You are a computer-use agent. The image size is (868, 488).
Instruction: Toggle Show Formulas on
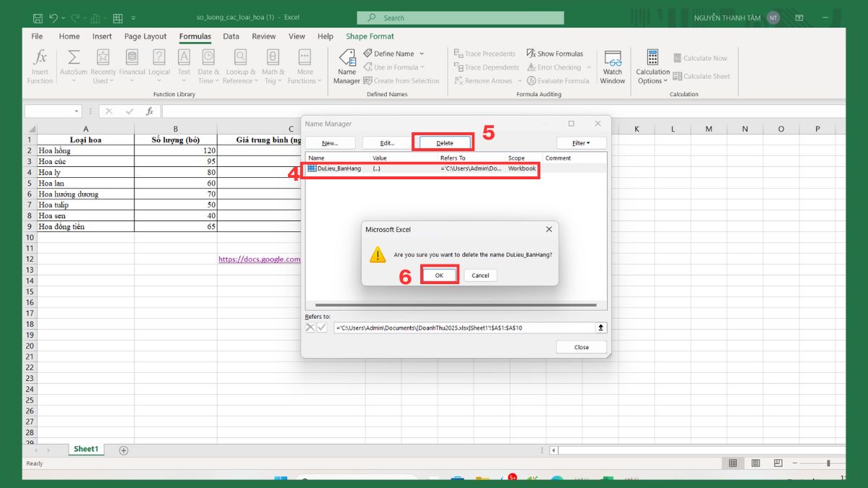coord(555,53)
